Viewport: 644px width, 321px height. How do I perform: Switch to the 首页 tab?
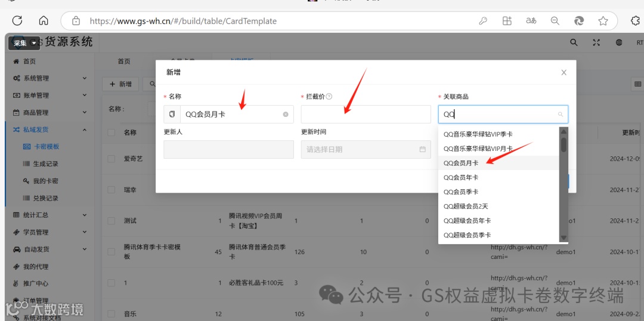124,61
